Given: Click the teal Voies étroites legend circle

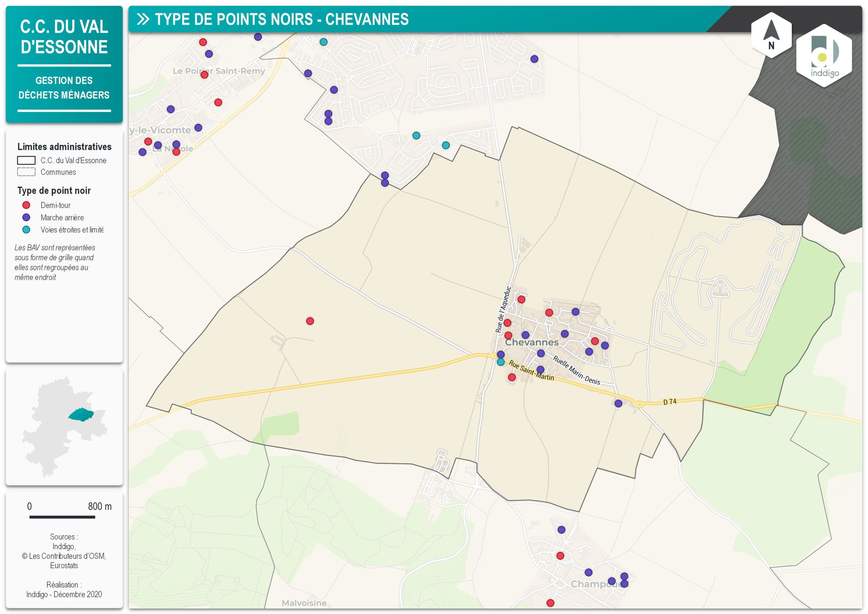Looking at the screenshot, I should (x=26, y=229).
